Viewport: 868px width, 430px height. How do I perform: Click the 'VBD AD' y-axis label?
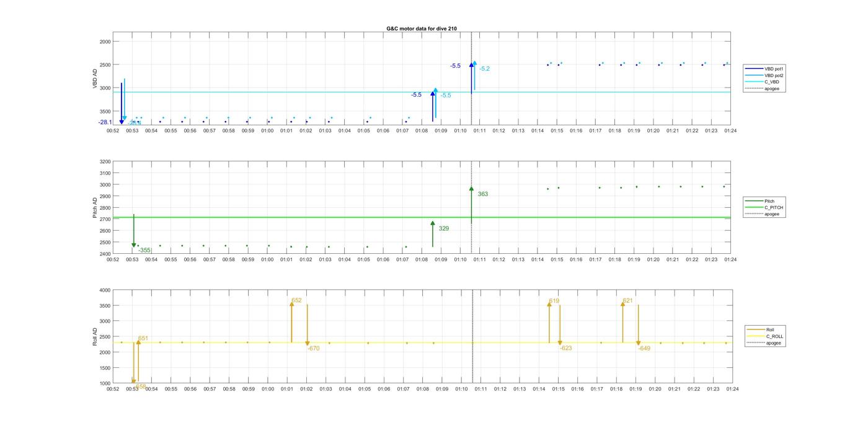(95, 79)
